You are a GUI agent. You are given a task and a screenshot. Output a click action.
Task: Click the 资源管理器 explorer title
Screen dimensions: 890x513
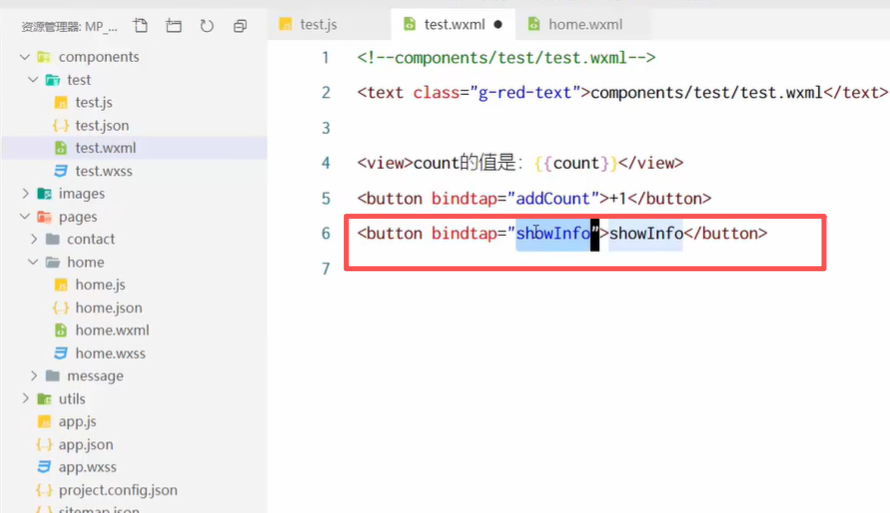[x=69, y=27]
